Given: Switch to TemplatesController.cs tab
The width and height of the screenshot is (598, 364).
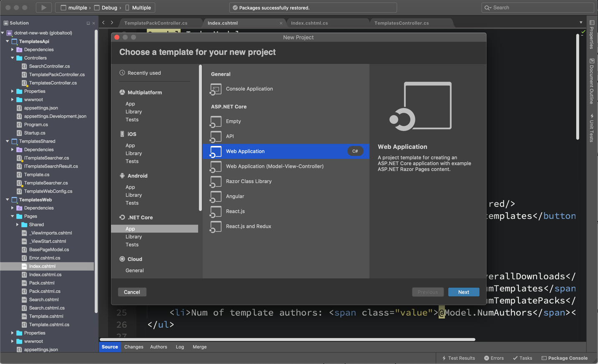Looking at the screenshot, I should [x=402, y=23].
